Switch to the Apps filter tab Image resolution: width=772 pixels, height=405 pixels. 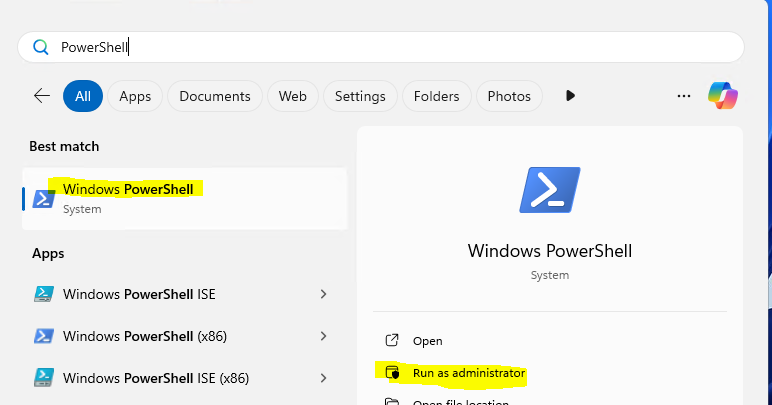pos(135,96)
